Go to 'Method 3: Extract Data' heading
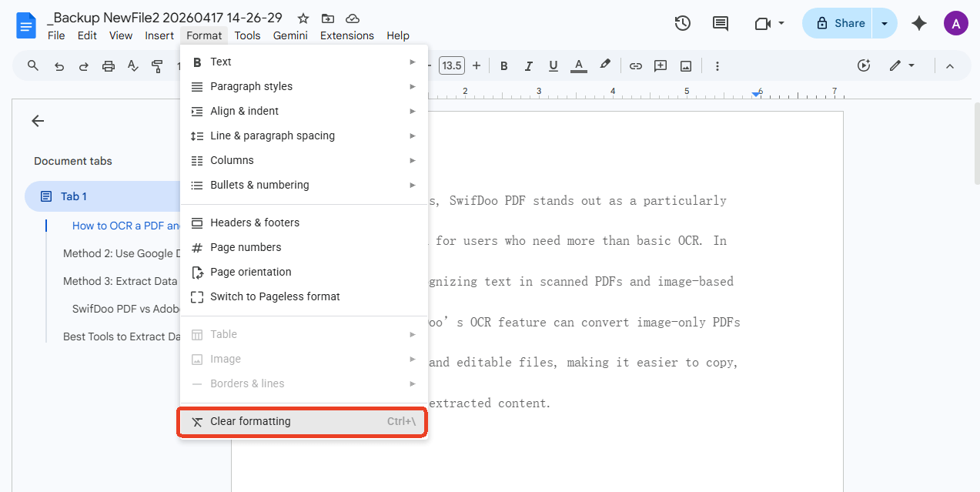 [120, 281]
